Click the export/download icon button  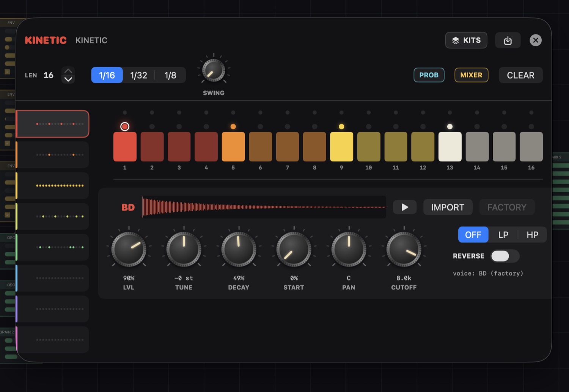[x=508, y=40]
